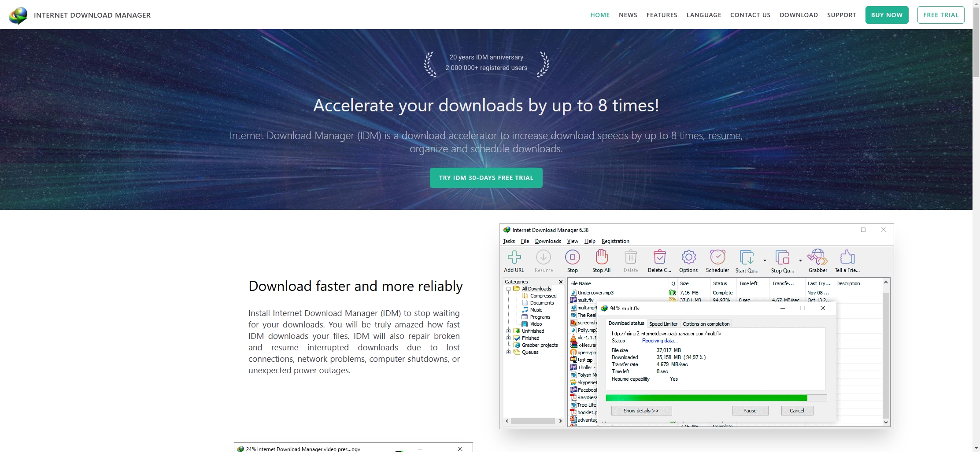Sort by the Time left column header
The image size is (980, 452).
(753, 283)
